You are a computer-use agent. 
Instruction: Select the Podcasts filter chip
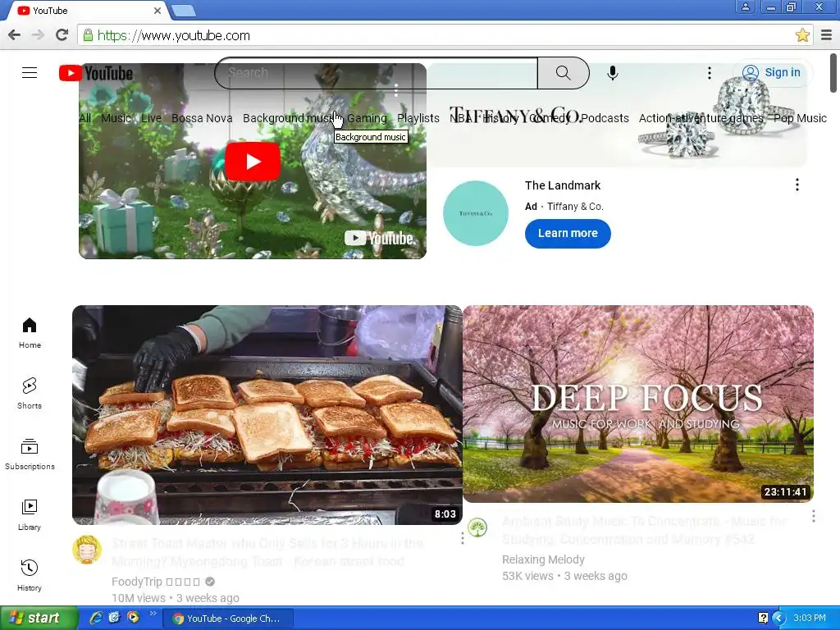pos(605,118)
